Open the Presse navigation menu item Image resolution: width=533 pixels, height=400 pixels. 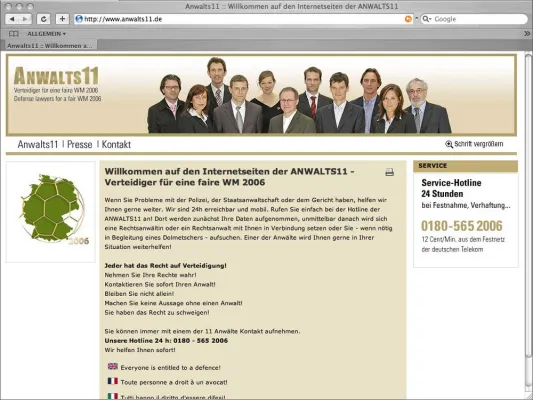(80, 144)
